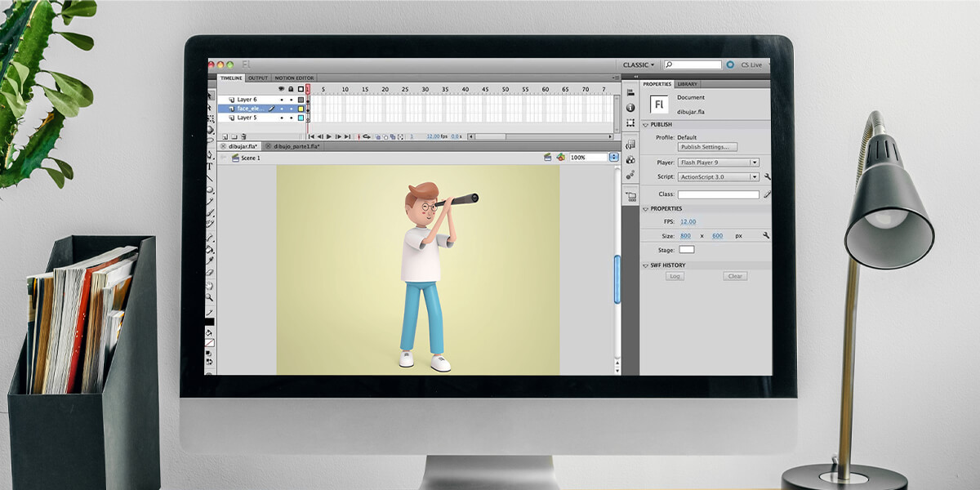Hide the face_ele layer visibility dot
The image size is (980, 490).
[x=282, y=109]
